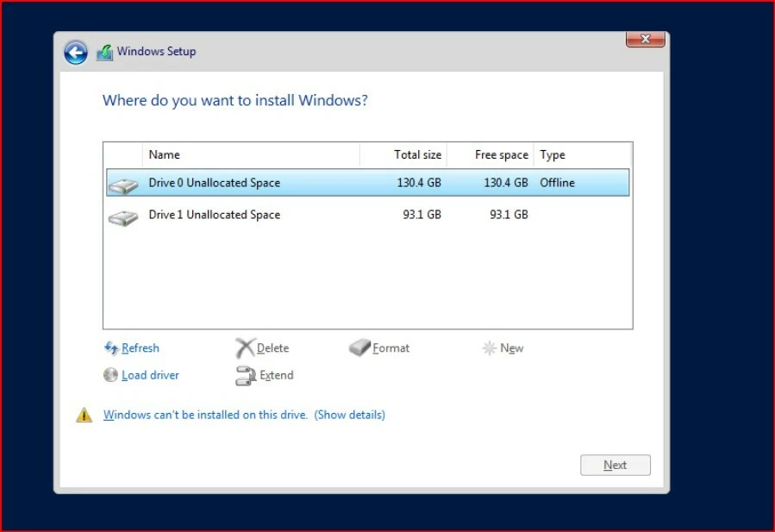
Task: Click the Format option label
Action: pos(391,348)
